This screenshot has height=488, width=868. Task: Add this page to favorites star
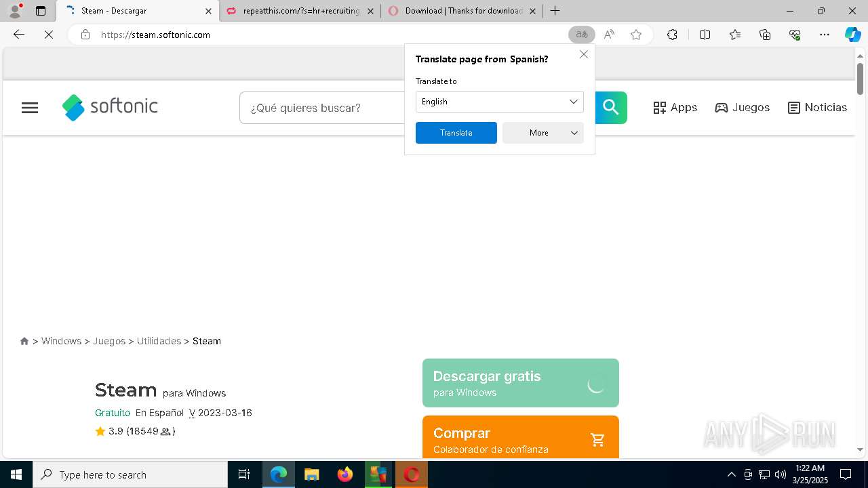[x=636, y=35]
